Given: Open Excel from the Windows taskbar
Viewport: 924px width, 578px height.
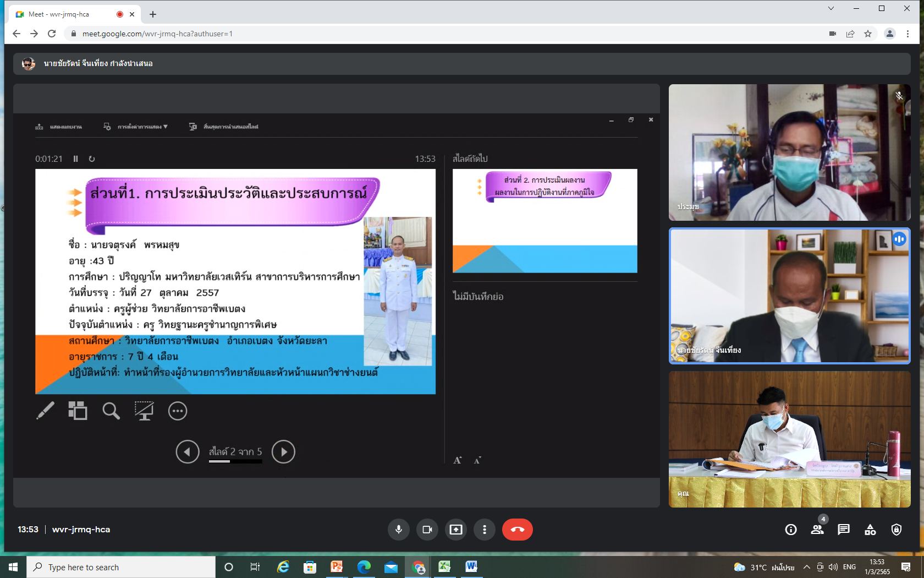Looking at the screenshot, I should coord(444,567).
